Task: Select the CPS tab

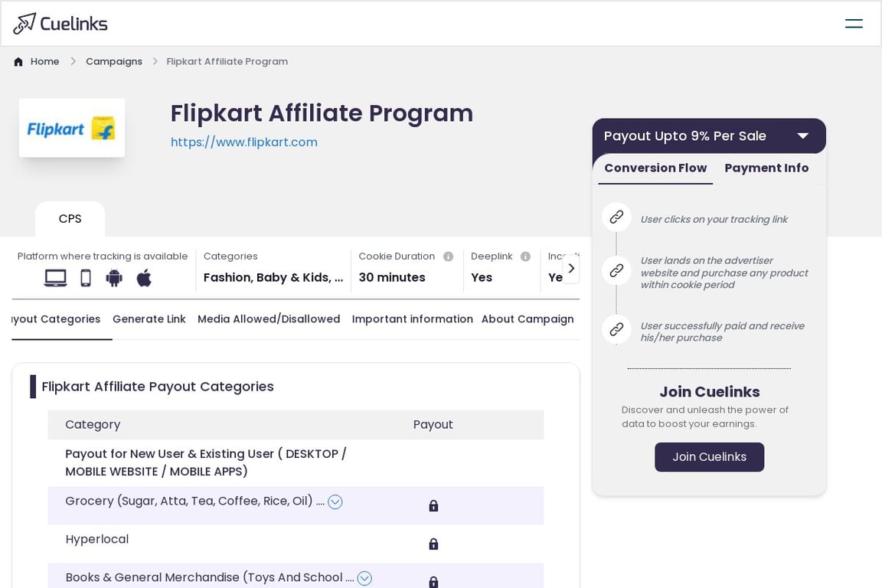Action: 70,219
